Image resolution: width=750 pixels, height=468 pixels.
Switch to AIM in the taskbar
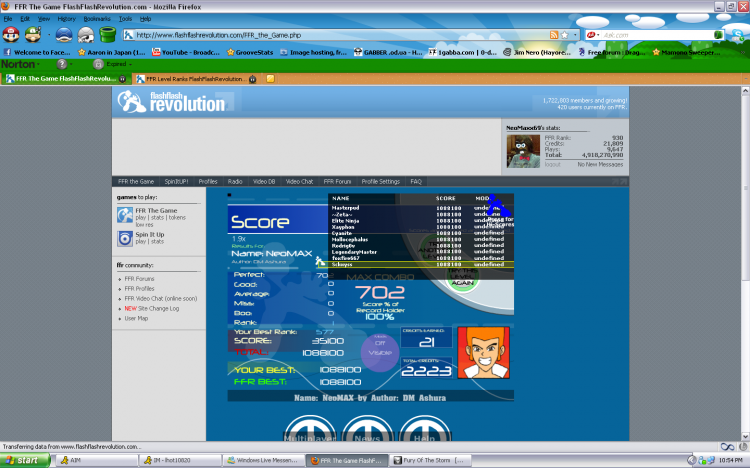tap(97, 460)
